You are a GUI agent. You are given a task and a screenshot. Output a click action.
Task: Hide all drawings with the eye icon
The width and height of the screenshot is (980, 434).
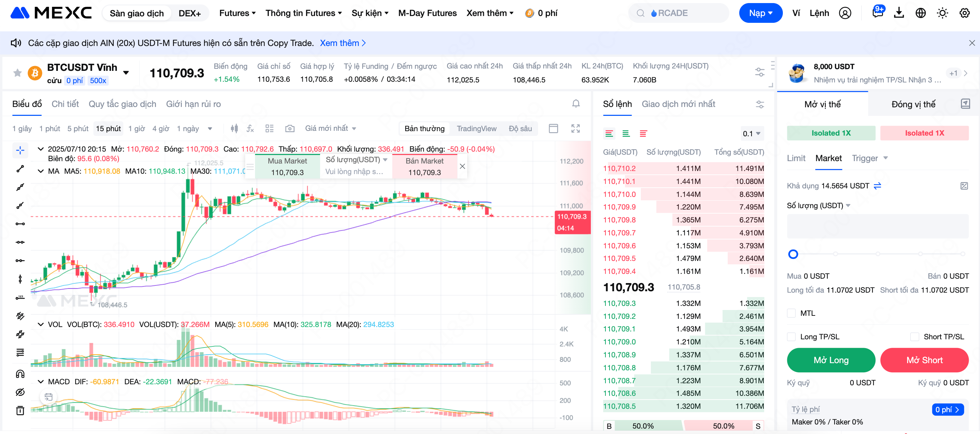coord(20,392)
